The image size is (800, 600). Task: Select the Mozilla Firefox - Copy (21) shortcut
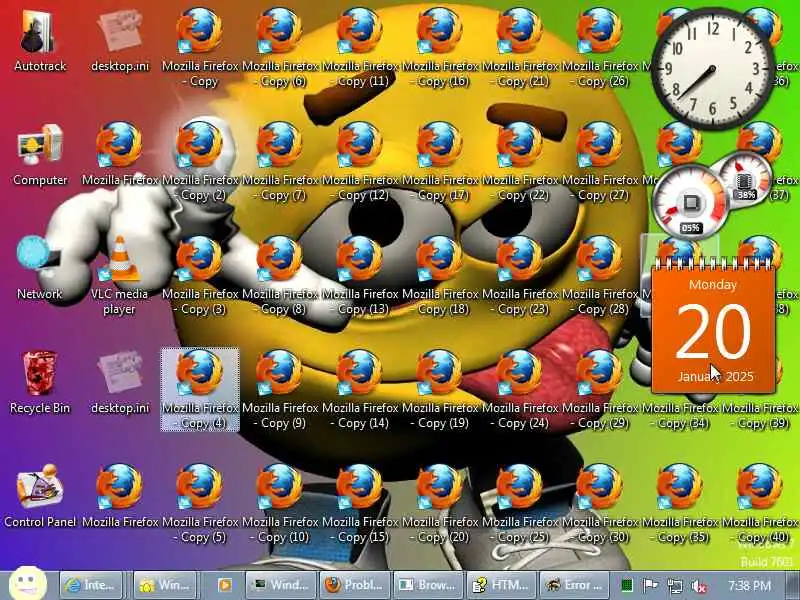point(520,47)
